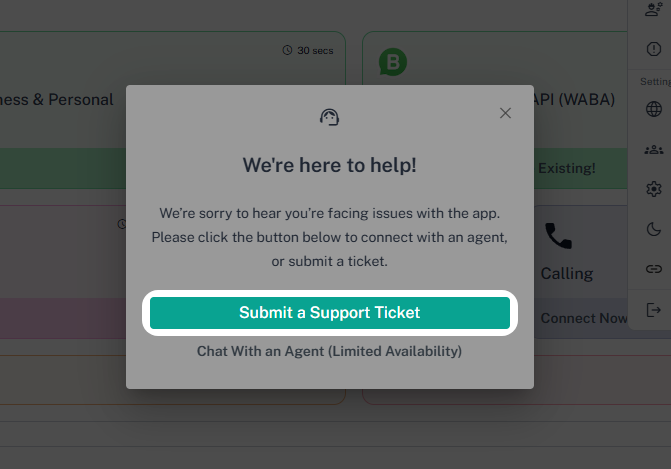Open the settings gear icon
This screenshot has width=671, height=469.
click(654, 189)
